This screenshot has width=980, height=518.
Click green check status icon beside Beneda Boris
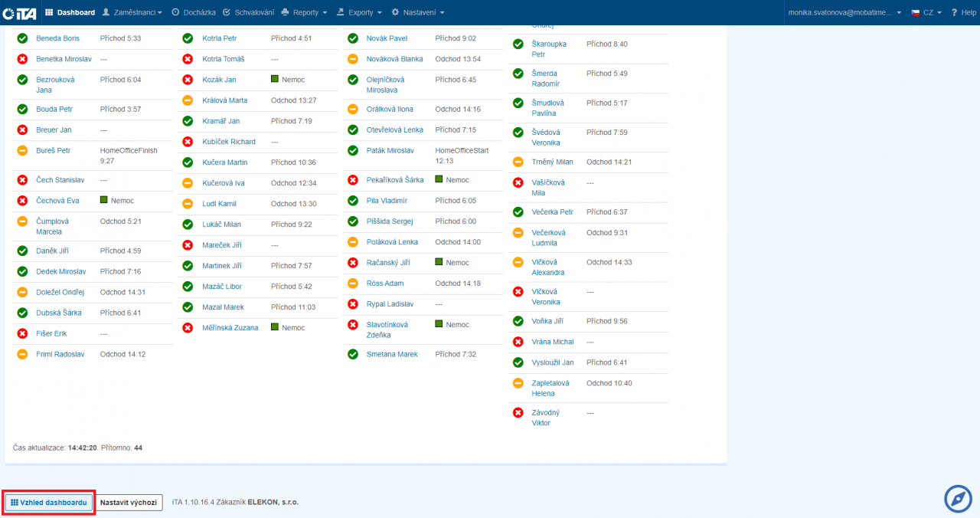pos(22,38)
